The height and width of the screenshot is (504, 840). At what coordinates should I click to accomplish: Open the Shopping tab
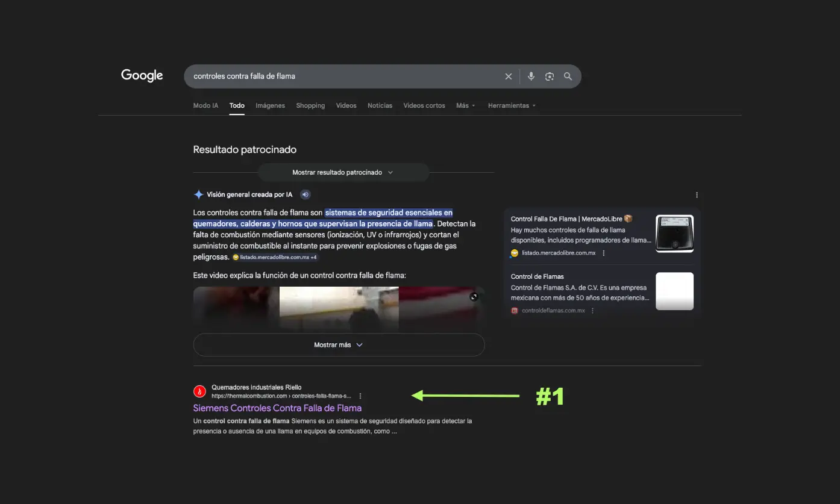(x=310, y=105)
